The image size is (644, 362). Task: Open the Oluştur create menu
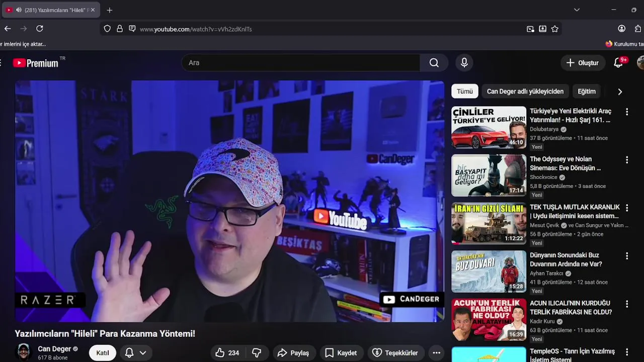point(583,63)
